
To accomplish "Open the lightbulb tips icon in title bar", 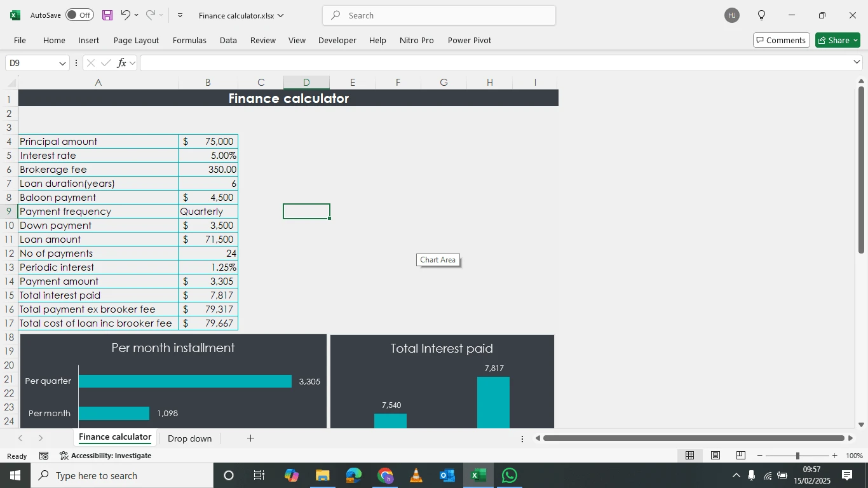I will coord(761,15).
